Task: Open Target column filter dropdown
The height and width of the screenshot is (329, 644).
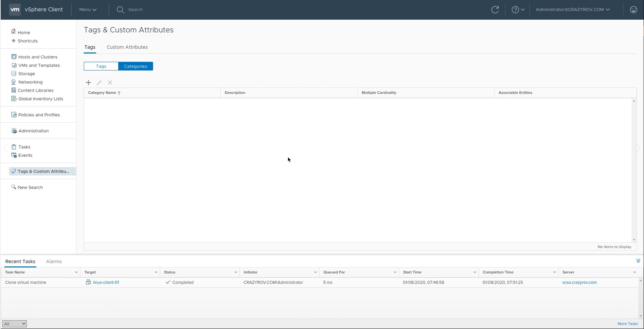Action: click(156, 272)
